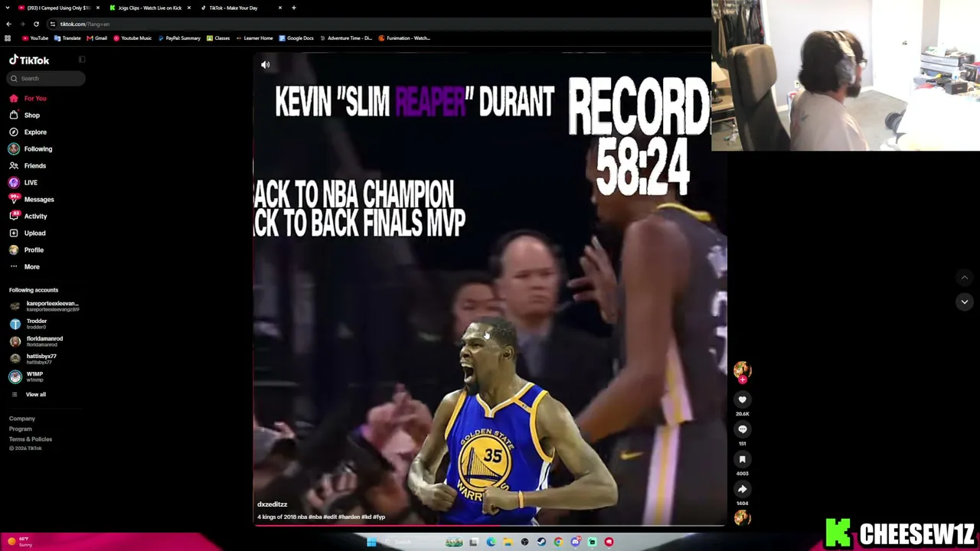The image size is (980, 551).
Task: Follow the creator via the avatar plus
Action: pos(742,380)
